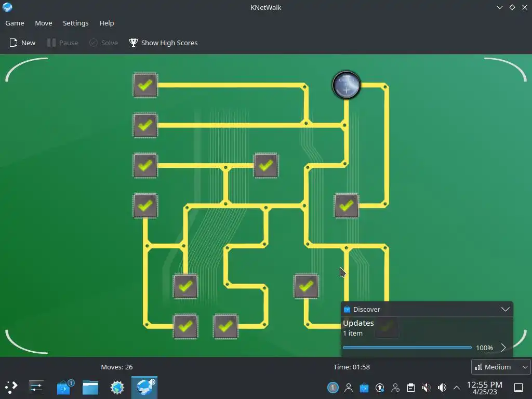532x399 pixels.
Task: Open the KDE application launcher
Action: point(11,387)
